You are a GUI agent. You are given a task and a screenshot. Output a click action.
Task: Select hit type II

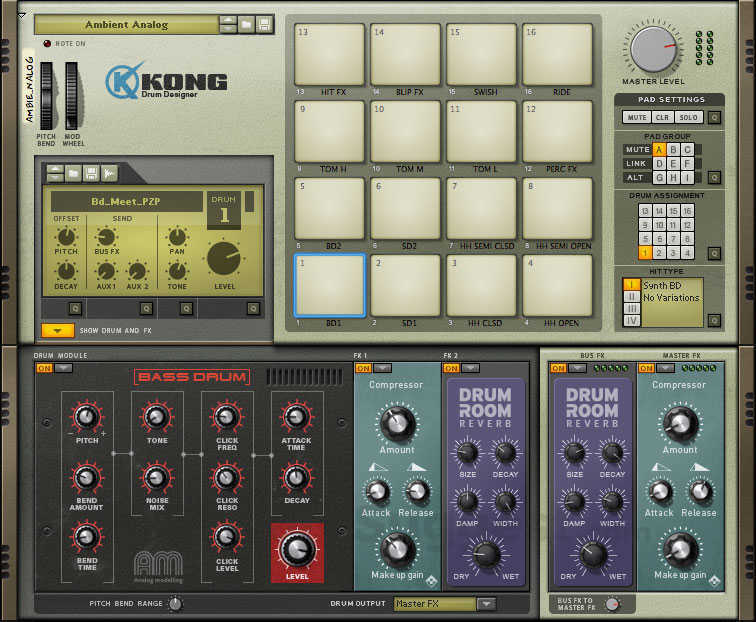pyautogui.click(x=631, y=297)
